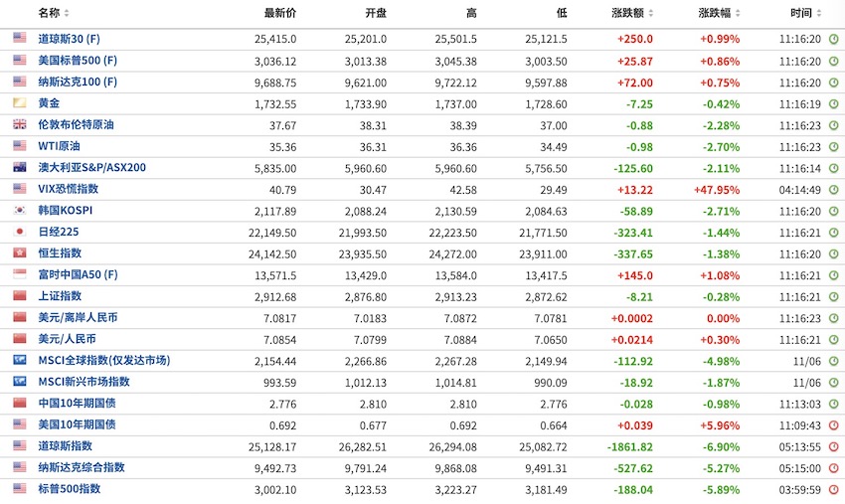
Task: Sort by 涨跌幅 column header
Action: click(718, 13)
